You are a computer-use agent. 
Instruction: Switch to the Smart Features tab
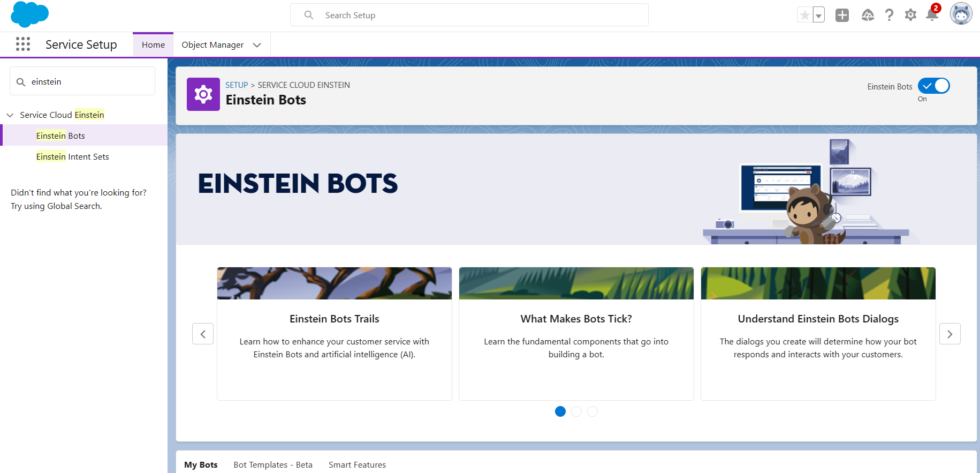(357, 464)
